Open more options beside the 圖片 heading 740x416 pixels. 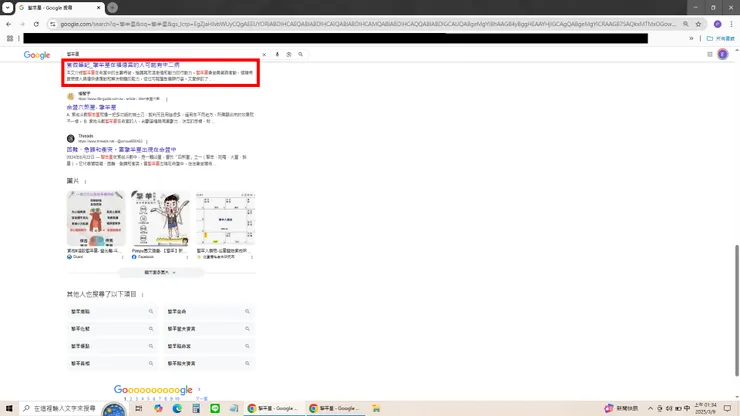click(x=85, y=181)
